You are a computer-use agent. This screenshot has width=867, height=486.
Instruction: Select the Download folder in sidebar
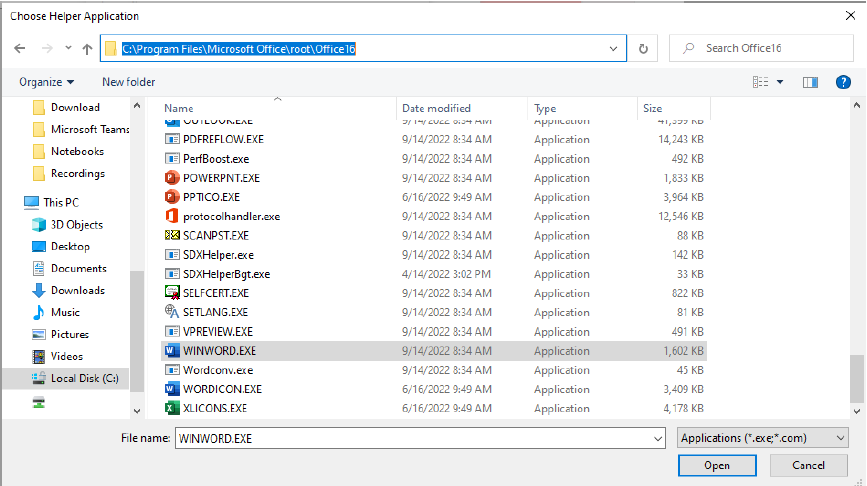tap(75, 107)
